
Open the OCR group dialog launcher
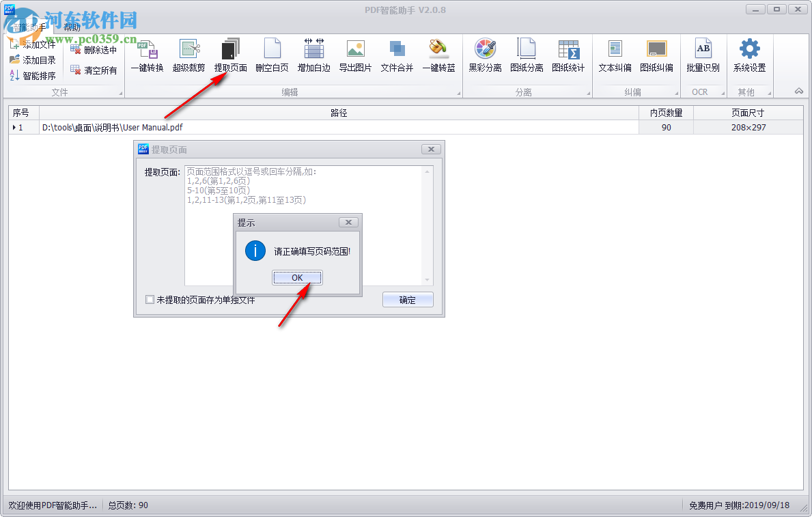pos(723,94)
